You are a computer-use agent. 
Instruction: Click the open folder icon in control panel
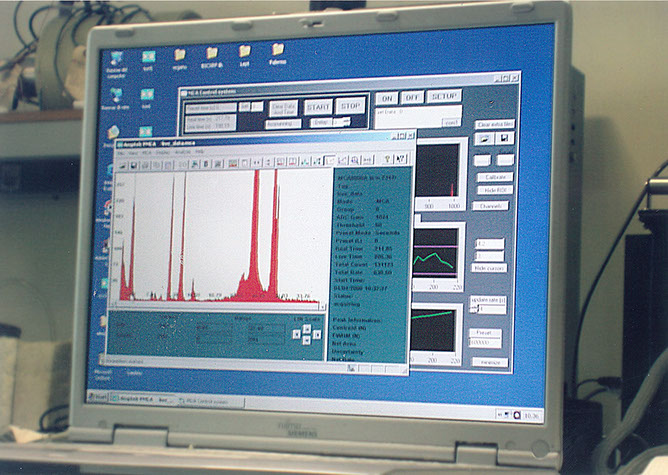(x=483, y=139)
